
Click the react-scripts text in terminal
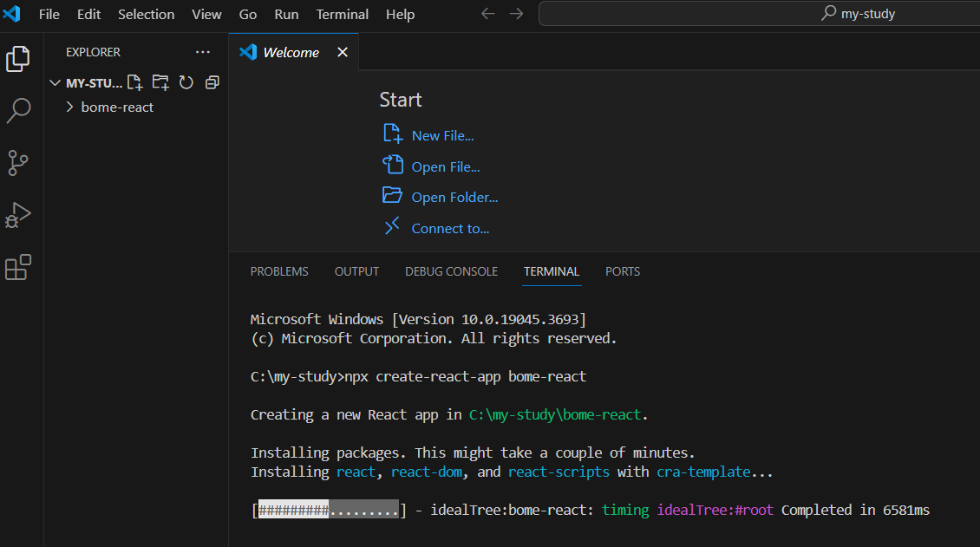coord(559,472)
